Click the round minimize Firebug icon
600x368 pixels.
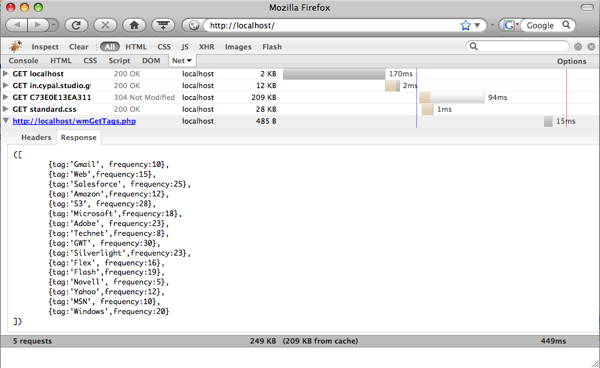pos(578,47)
